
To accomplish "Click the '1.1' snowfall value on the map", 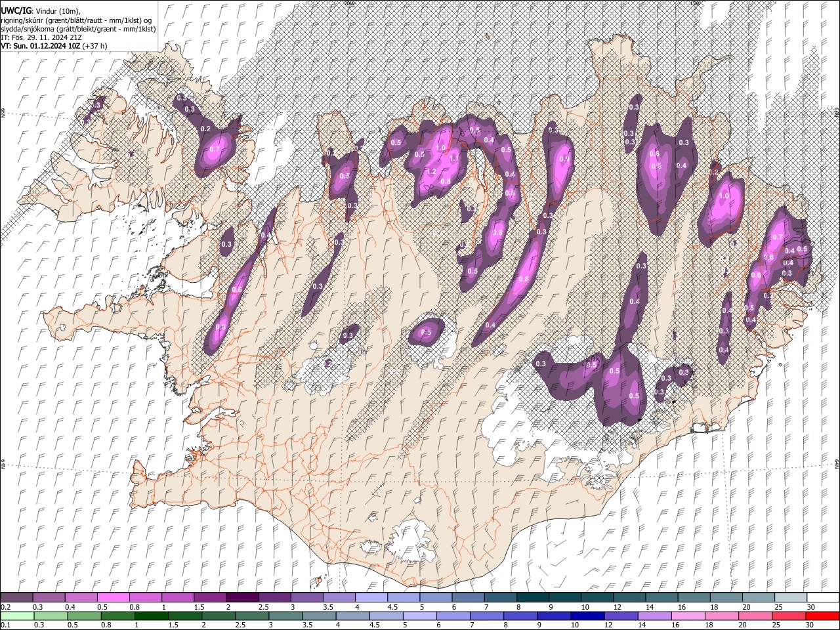I will click(453, 158).
